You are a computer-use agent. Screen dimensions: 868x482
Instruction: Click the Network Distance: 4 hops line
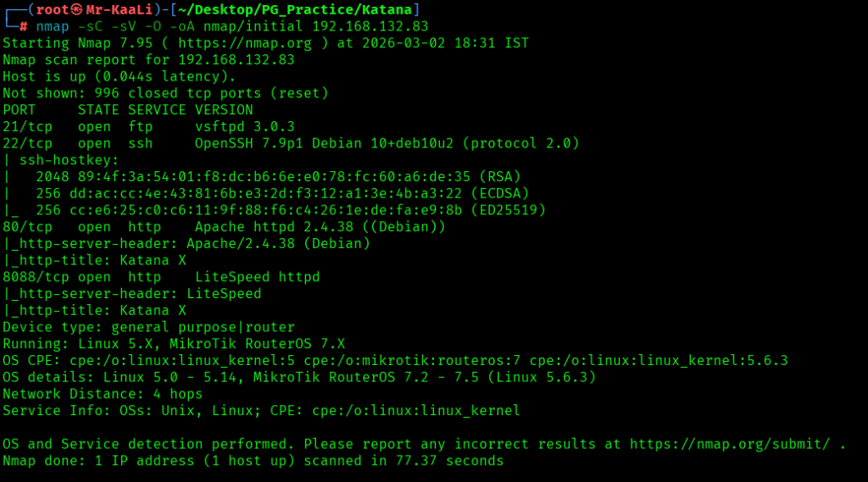coord(103,394)
